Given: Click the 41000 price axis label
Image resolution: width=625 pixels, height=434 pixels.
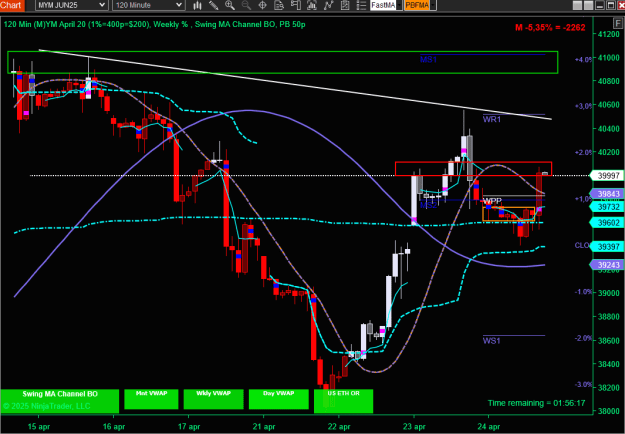Looking at the screenshot, I should coord(609,58).
